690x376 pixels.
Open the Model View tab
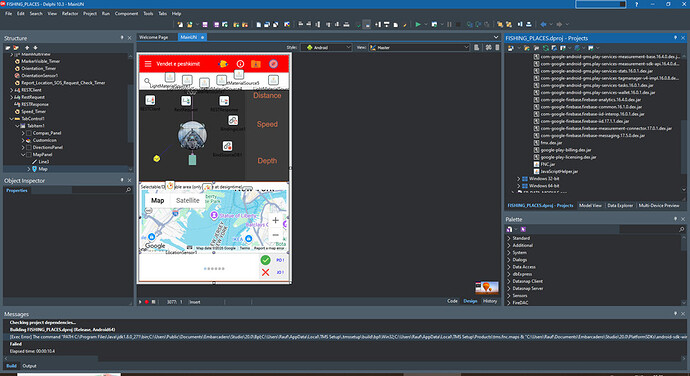(x=590, y=206)
